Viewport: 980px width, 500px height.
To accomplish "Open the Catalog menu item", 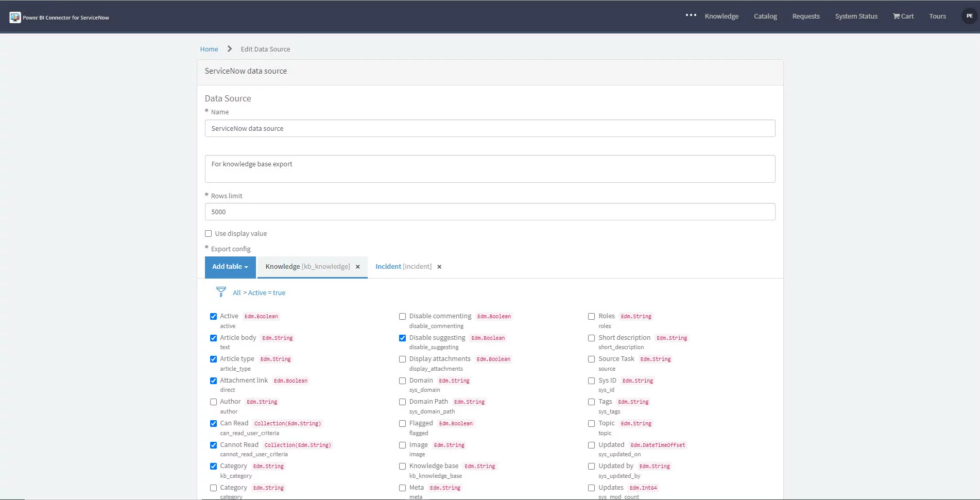I will (x=765, y=16).
